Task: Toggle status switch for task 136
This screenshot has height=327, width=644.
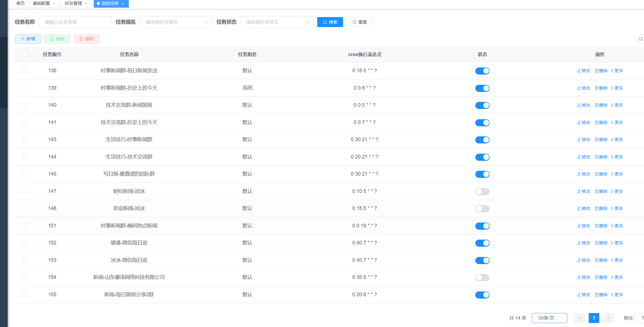Action: [482, 71]
